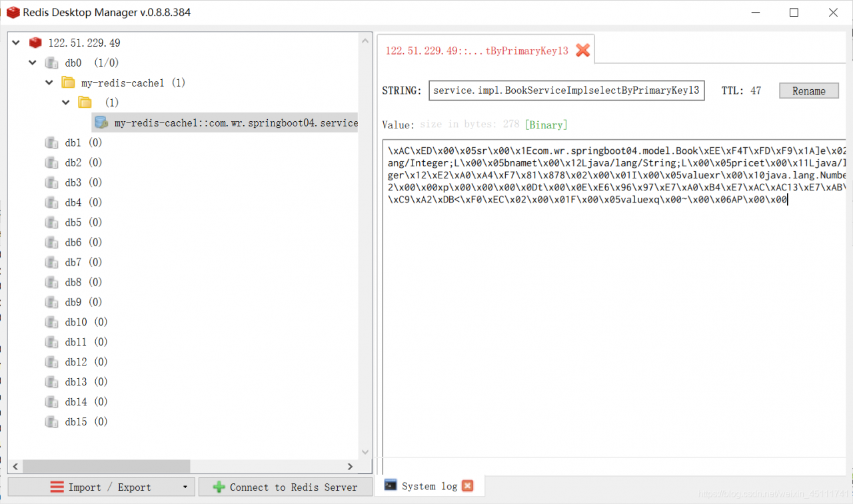The height and width of the screenshot is (504, 853).
Task: Click Connect to Redis Server button
Action: click(285, 487)
